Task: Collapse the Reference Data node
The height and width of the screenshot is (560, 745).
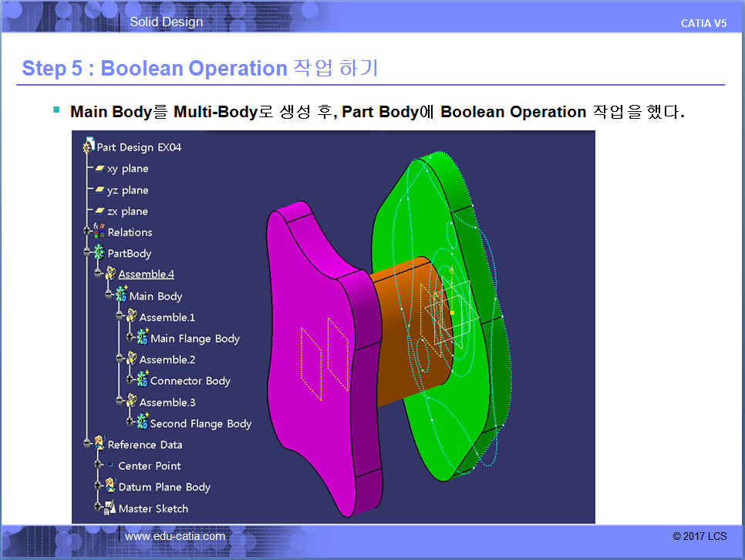Action: [x=88, y=444]
